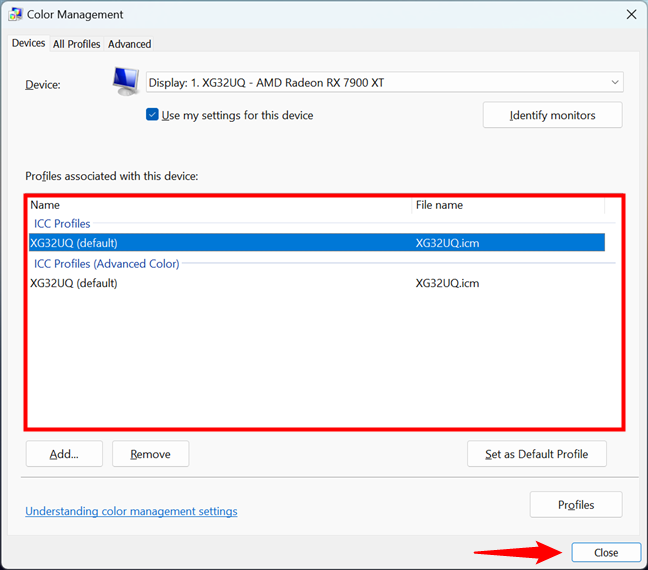Screen dimensions: 648x570
Task: Click the monitor icon beside Device
Action: 126,81
